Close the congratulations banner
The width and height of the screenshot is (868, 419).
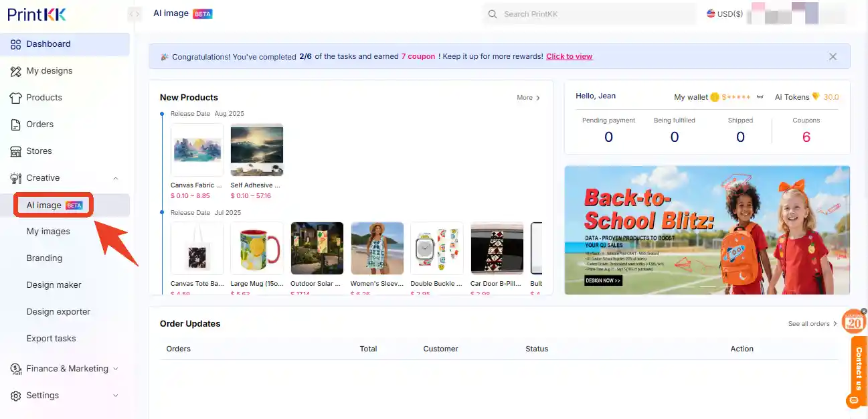[833, 57]
